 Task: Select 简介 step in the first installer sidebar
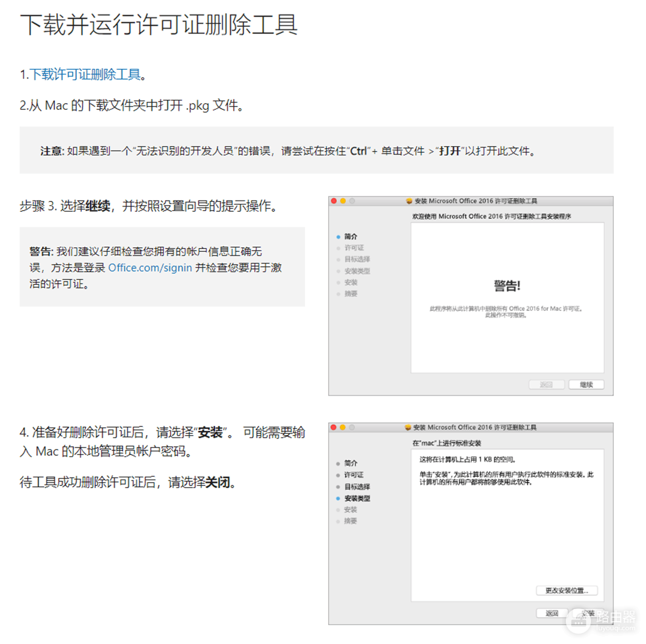pos(350,236)
